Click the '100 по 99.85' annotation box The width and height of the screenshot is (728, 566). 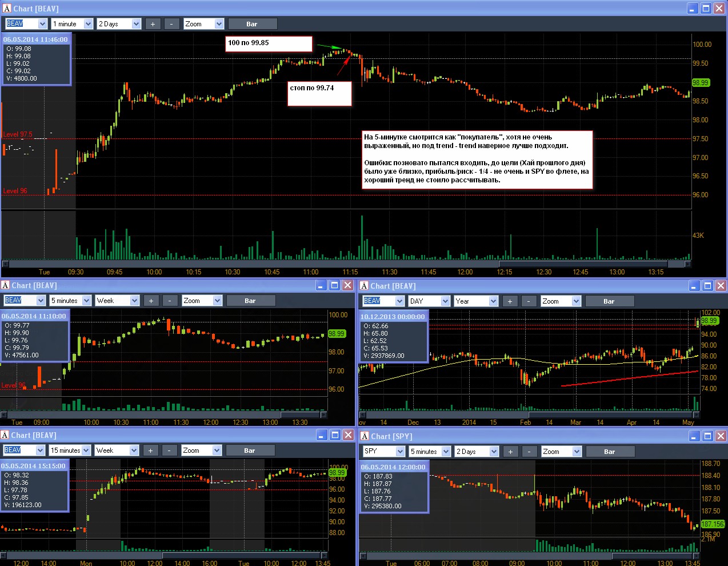pos(269,44)
